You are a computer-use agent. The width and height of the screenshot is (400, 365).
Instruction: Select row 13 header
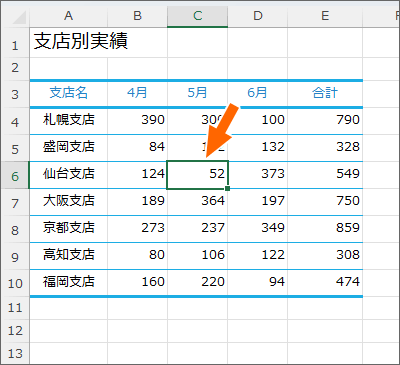[x=15, y=353]
